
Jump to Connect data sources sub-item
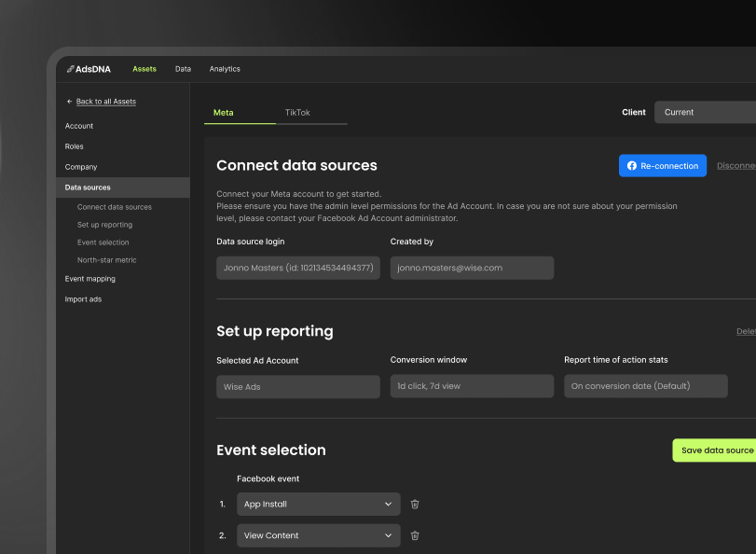coord(115,207)
